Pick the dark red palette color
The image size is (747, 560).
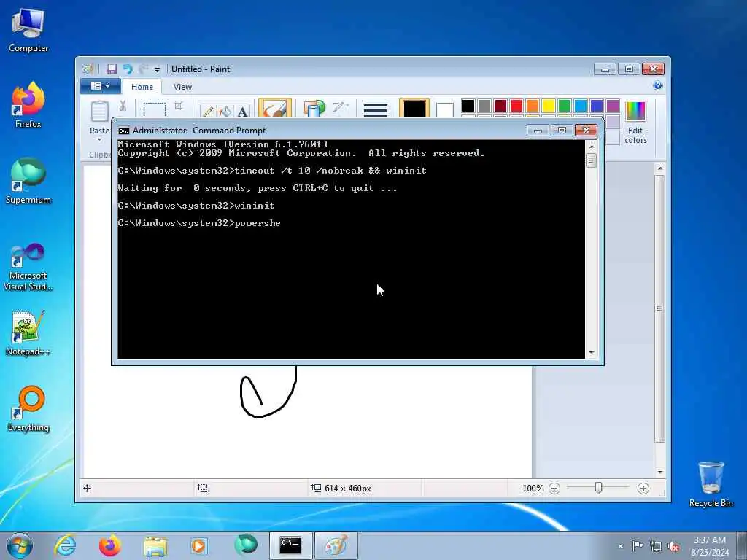click(x=500, y=106)
